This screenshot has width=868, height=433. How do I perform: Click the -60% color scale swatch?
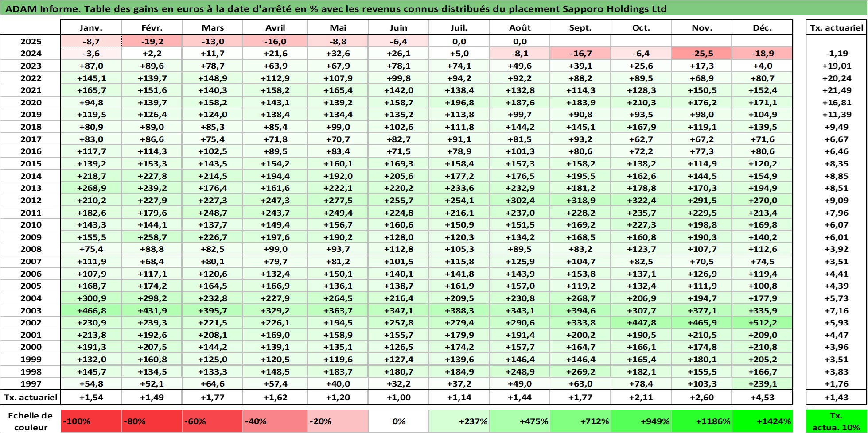213,421
